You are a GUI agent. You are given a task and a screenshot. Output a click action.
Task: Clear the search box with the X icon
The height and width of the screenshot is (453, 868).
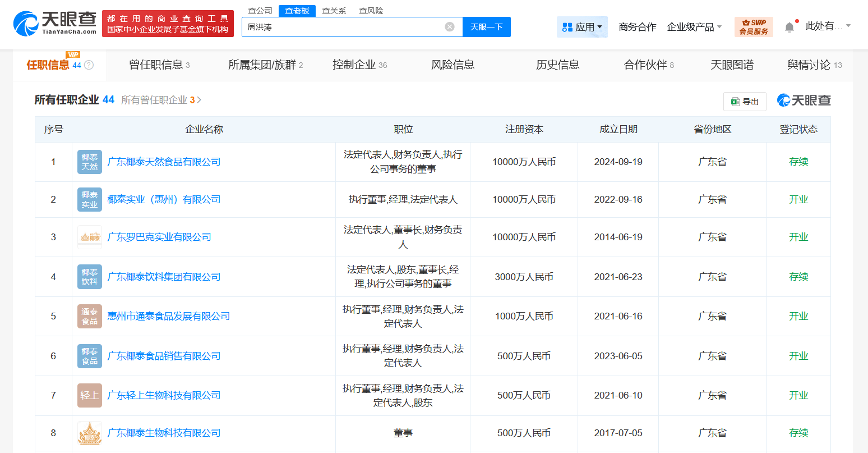click(x=449, y=26)
